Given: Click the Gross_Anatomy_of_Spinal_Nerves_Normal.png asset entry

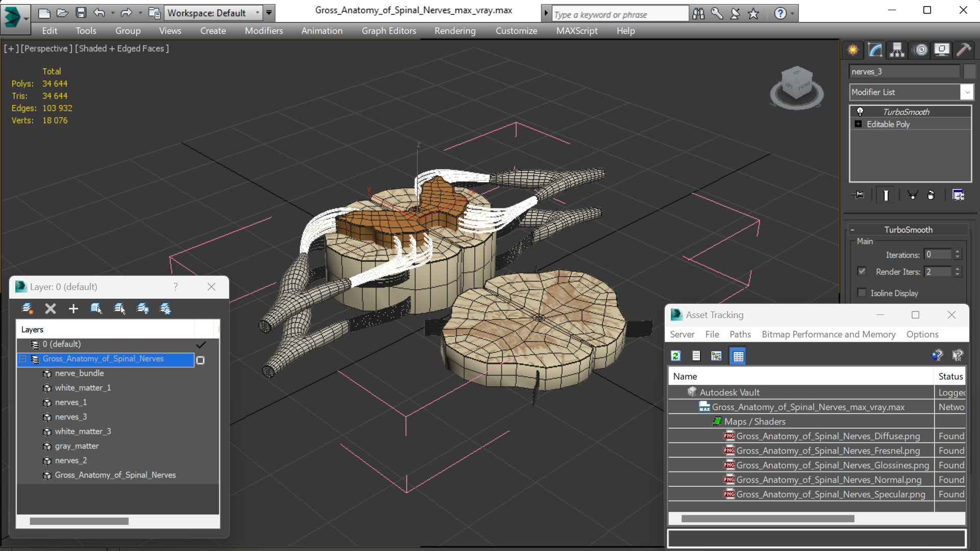Looking at the screenshot, I should 828,480.
